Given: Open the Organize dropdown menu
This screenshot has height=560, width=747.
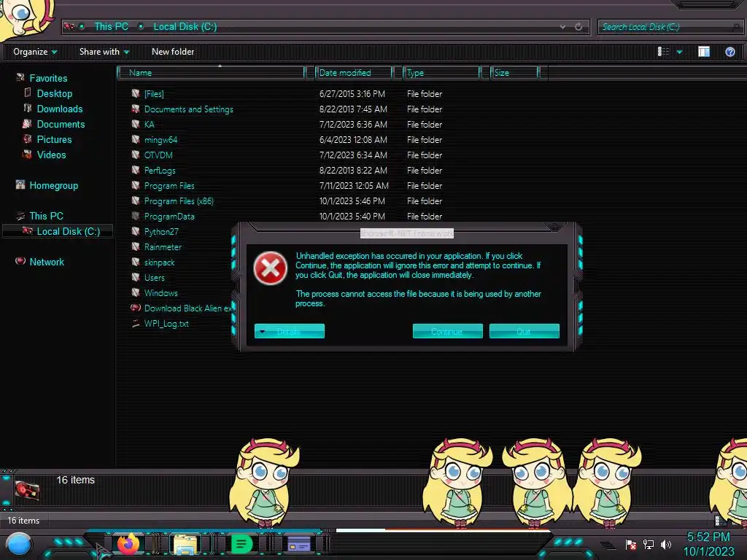Looking at the screenshot, I should (35, 52).
